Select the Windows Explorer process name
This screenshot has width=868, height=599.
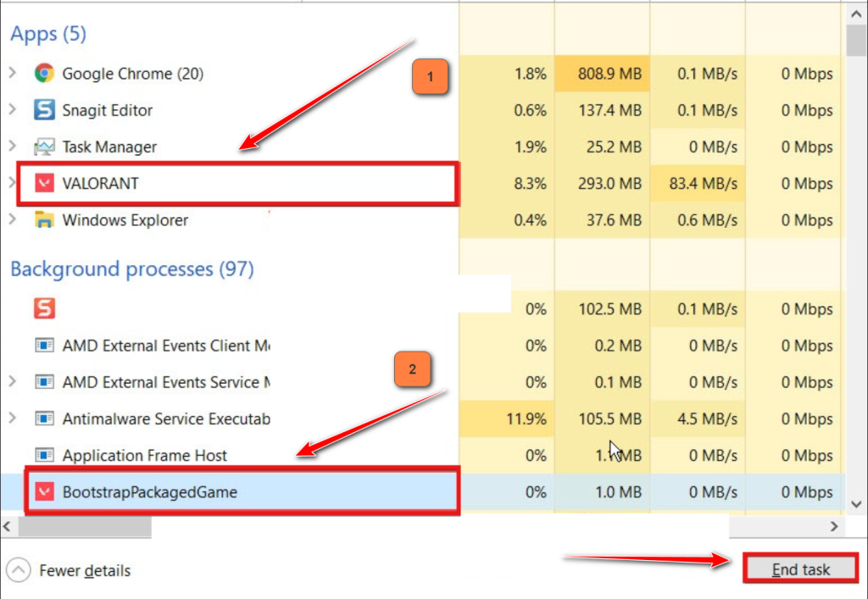coord(125,219)
